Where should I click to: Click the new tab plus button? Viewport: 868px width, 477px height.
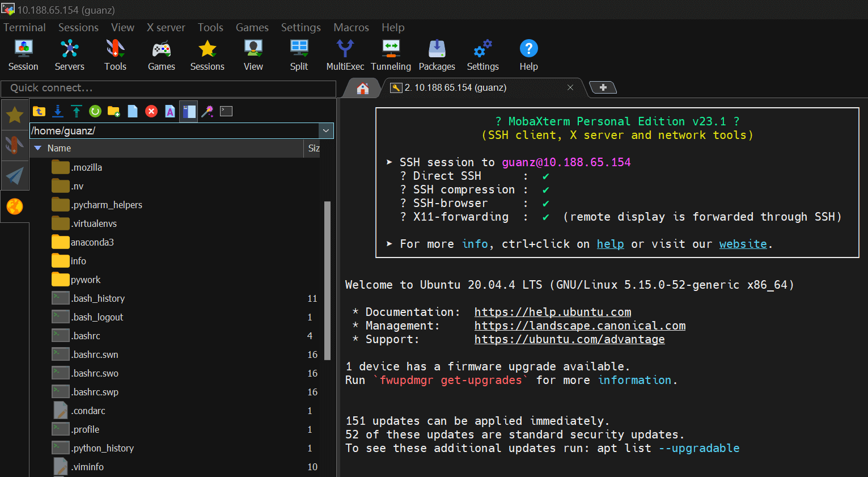[x=603, y=87]
